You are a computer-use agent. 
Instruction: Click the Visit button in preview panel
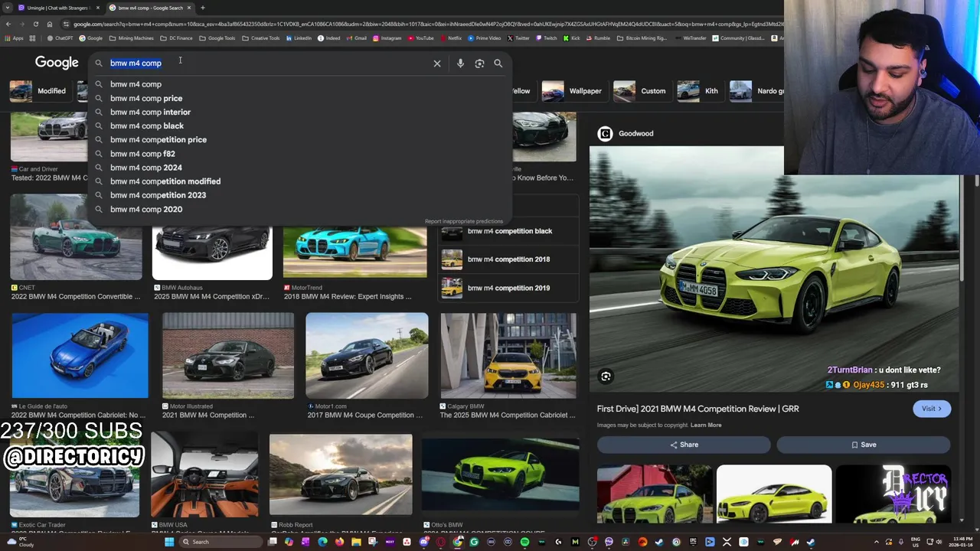coord(932,409)
